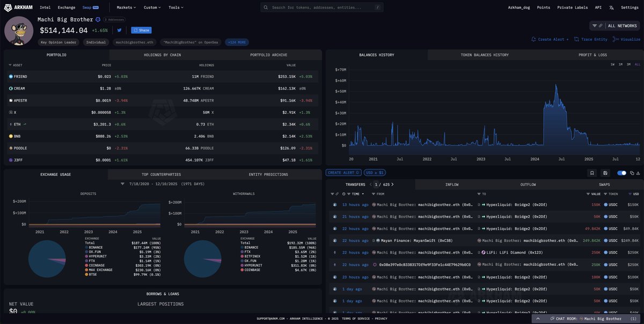Click the blue Share button
The image size is (644, 324).
point(141,31)
